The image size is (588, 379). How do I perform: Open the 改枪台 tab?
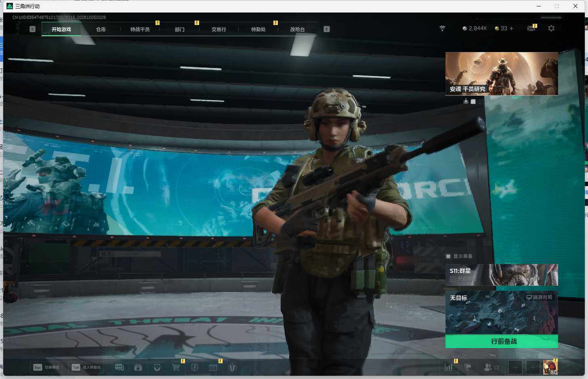[298, 29]
